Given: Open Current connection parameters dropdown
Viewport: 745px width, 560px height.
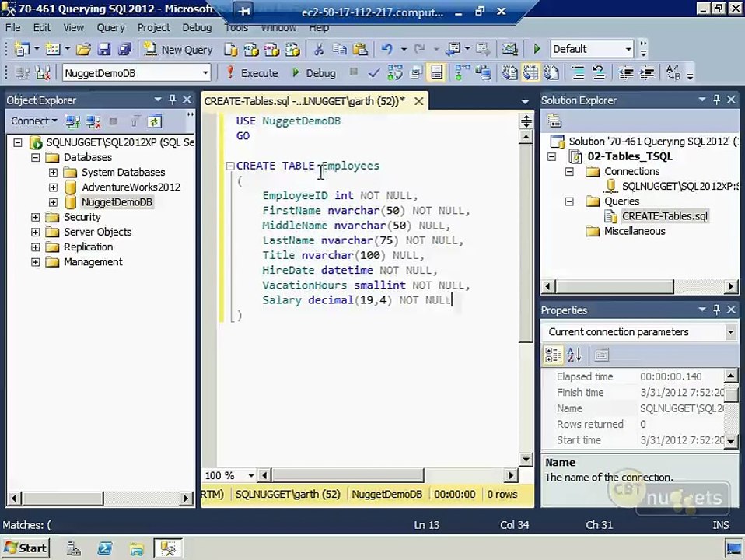Looking at the screenshot, I should pos(731,332).
